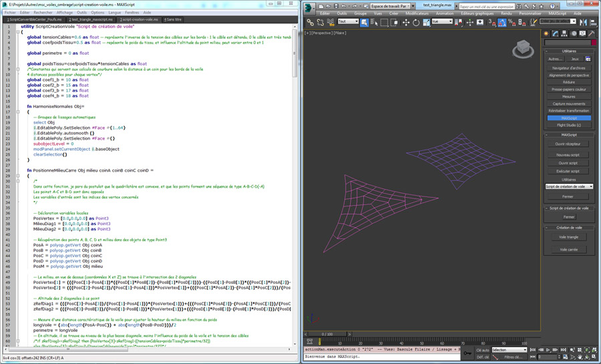
Task: Open the Utilities command panel tab
Action: pos(592,33)
